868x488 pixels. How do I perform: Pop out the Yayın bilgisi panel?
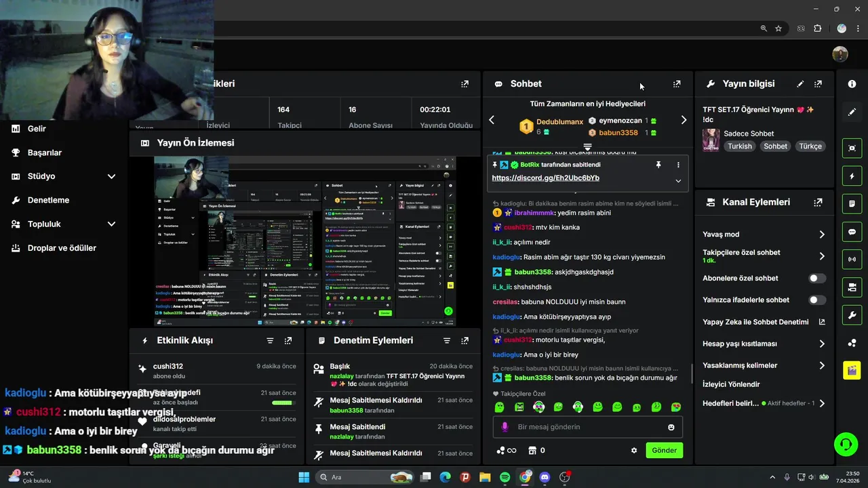click(818, 84)
